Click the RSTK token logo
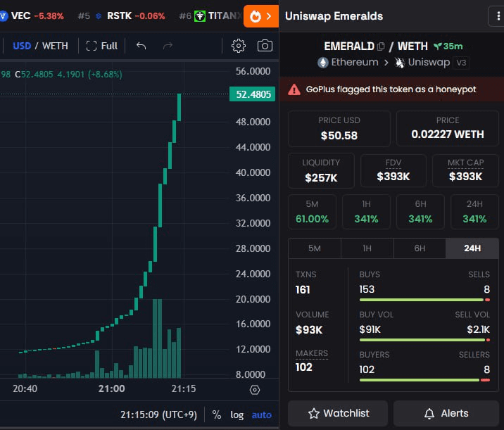This screenshot has width=504, height=430. pyautogui.click(x=99, y=16)
